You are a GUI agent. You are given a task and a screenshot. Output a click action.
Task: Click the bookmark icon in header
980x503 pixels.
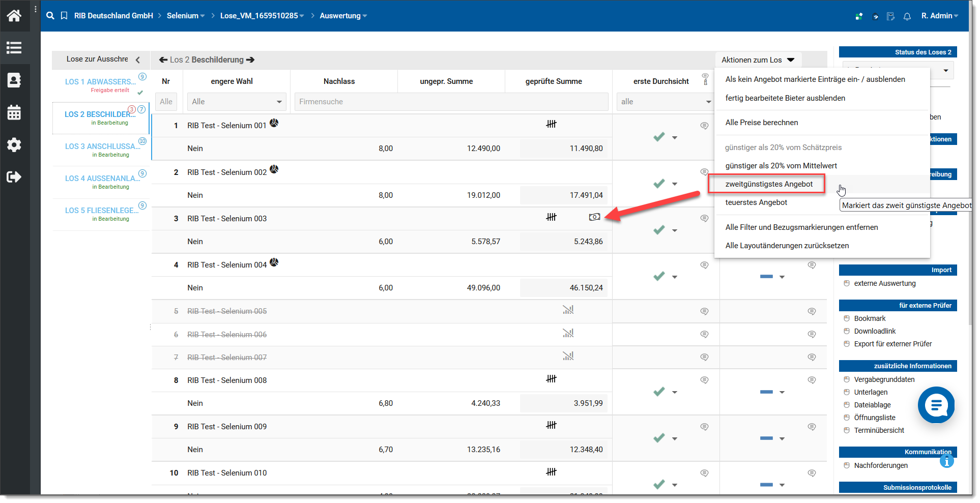pyautogui.click(x=64, y=16)
